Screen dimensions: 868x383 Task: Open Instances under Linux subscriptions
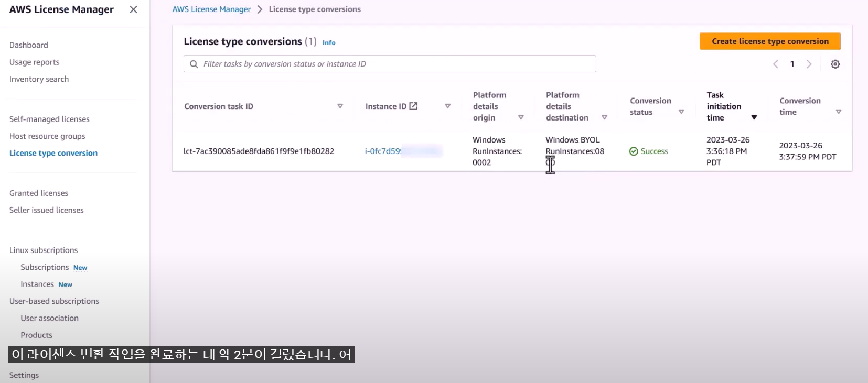37,284
